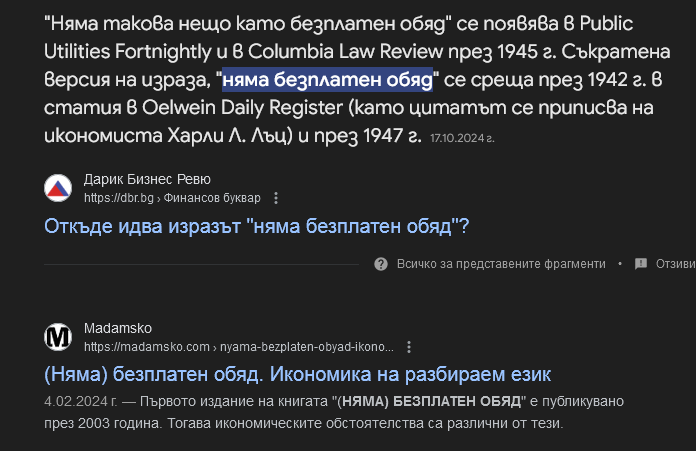Viewport: 696px width, 451px height.
Task: Click the feedback icon next to Отзиви
Action: (640, 264)
